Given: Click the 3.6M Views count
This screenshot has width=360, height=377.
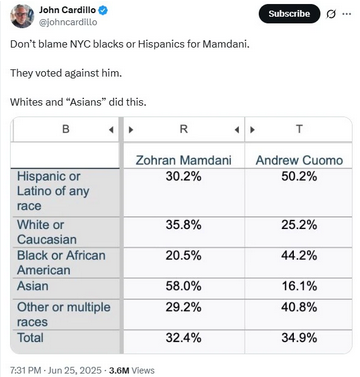Looking at the screenshot, I should (132, 370).
